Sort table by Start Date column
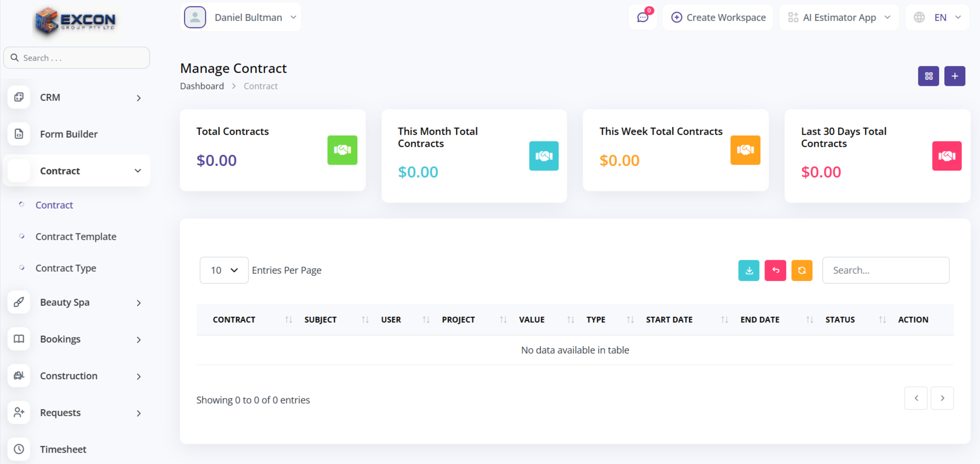This screenshot has width=980, height=464. (669, 319)
